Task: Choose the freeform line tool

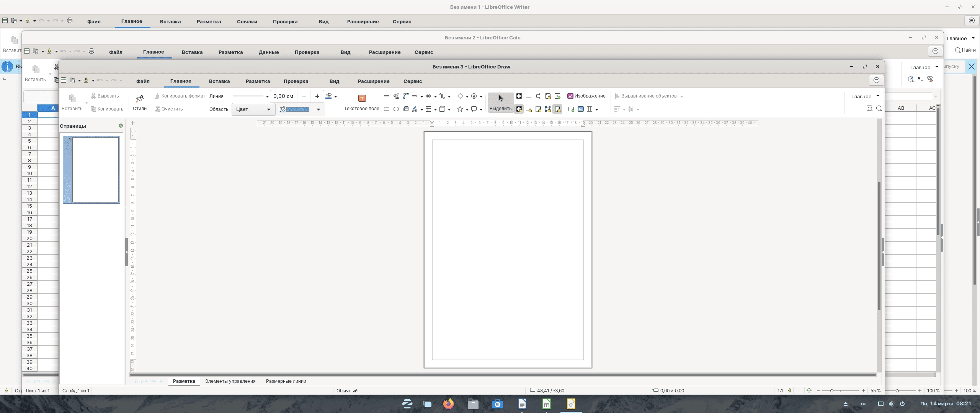Action: click(415, 109)
